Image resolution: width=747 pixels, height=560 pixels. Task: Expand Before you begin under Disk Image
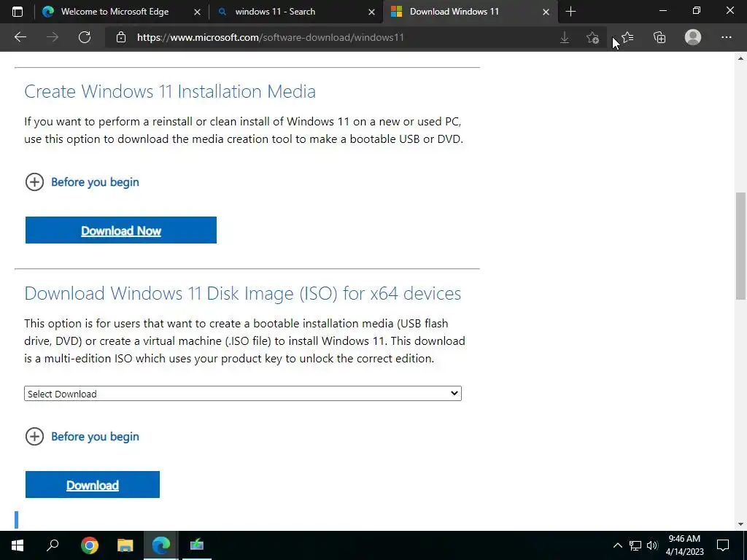click(82, 436)
